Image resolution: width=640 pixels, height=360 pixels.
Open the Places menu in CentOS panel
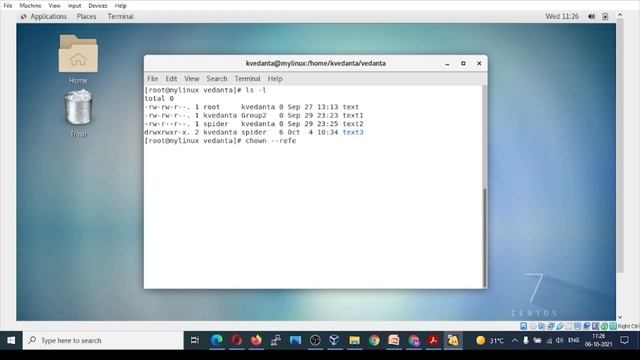tap(87, 16)
